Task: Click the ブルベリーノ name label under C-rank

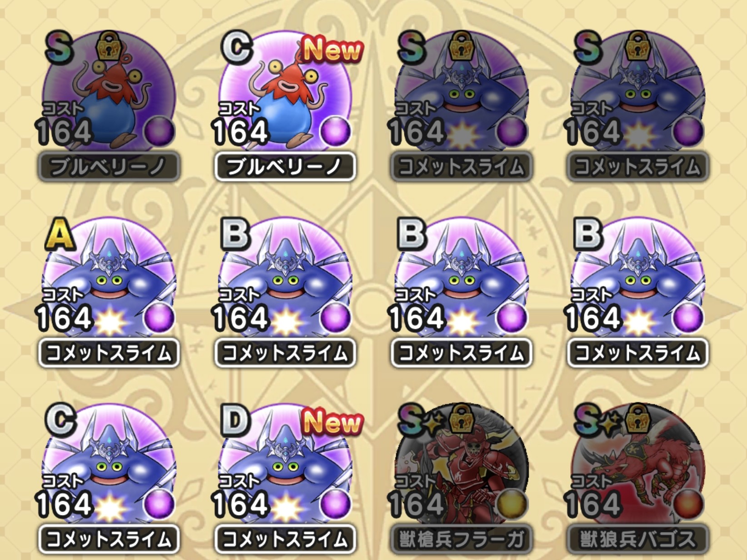Action: [285, 167]
